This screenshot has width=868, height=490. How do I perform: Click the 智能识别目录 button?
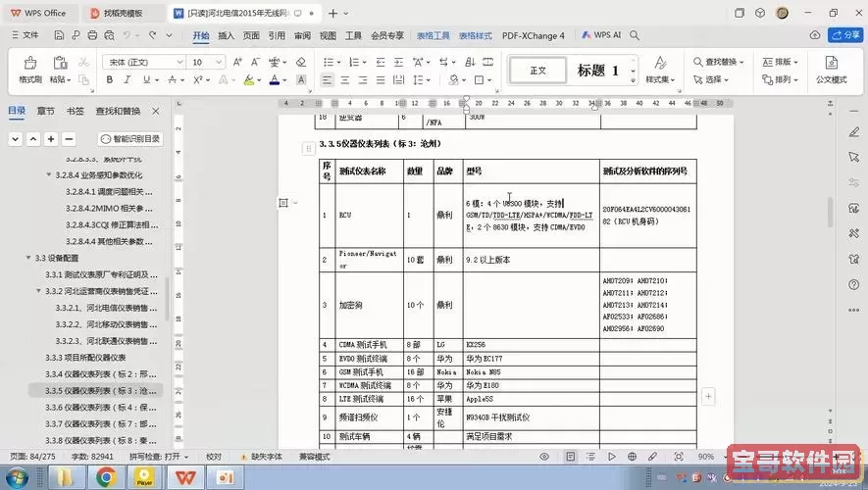click(130, 139)
